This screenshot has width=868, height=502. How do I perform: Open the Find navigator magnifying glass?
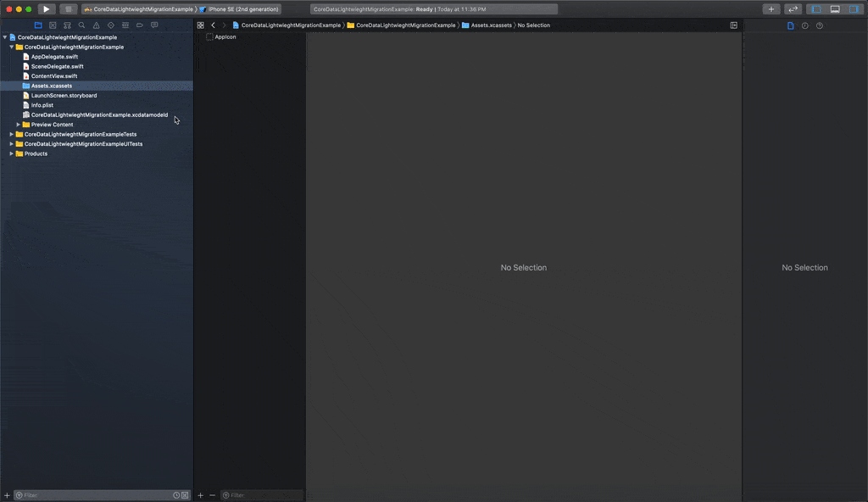[81, 25]
